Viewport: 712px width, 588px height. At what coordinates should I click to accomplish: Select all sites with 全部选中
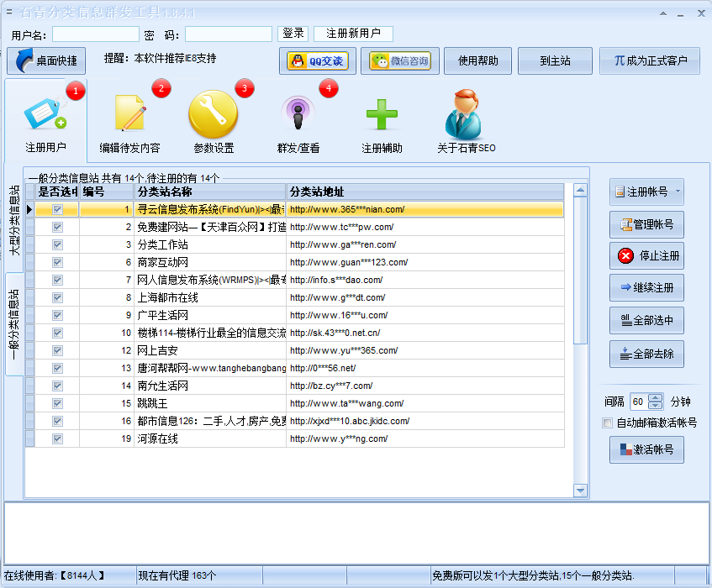(x=646, y=320)
